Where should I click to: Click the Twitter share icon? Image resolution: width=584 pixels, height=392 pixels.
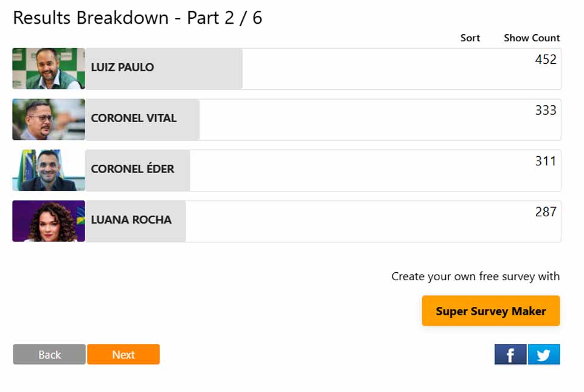point(543,354)
